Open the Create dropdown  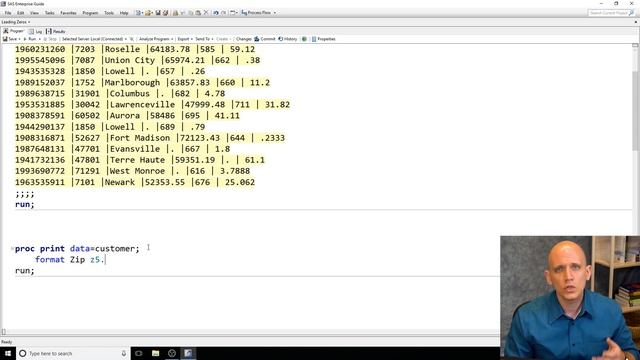[x=223, y=39]
